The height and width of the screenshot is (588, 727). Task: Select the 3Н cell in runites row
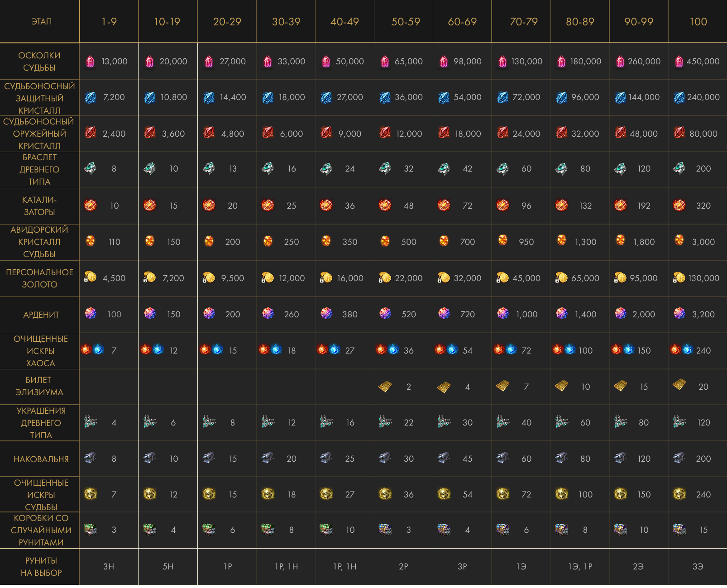[x=109, y=566]
